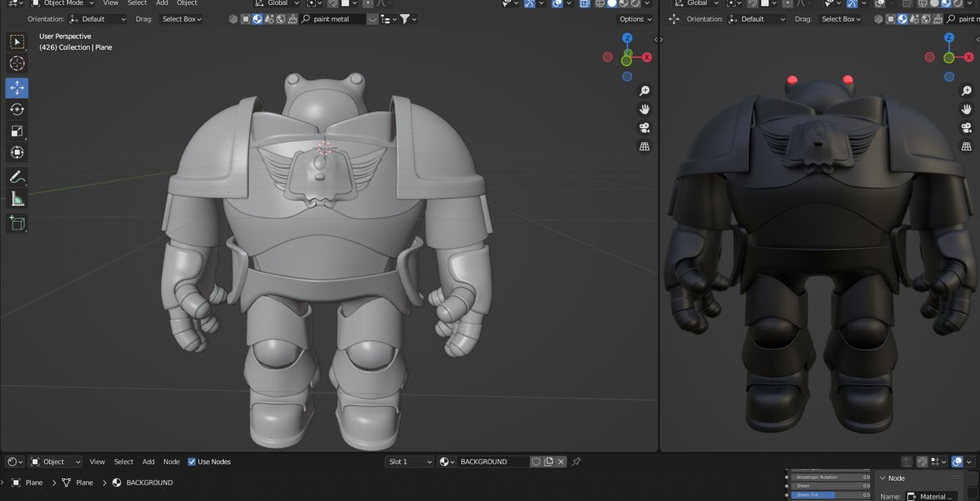Click blue Z axis on left viewport gizmo
Screen dimensions: 980x501
(626, 38)
